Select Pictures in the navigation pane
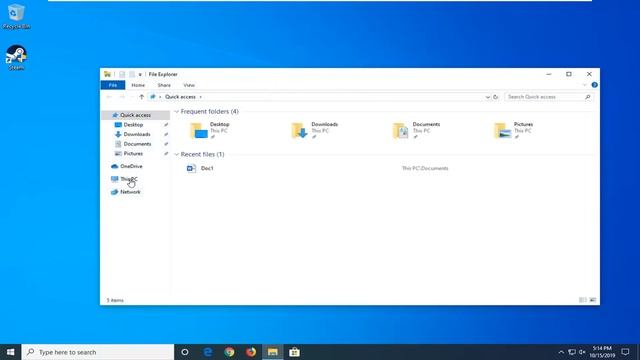Screen dimensions: 640x360 click(x=133, y=153)
